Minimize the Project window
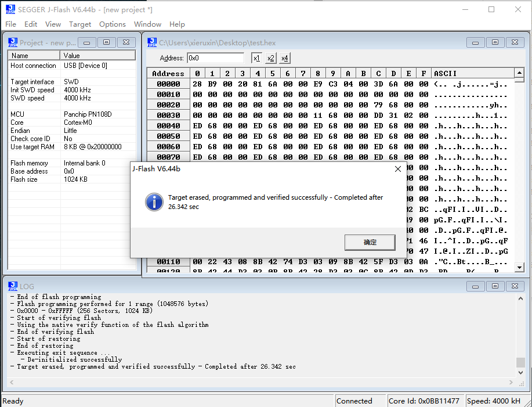The width and height of the screenshot is (532, 407). point(87,42)
